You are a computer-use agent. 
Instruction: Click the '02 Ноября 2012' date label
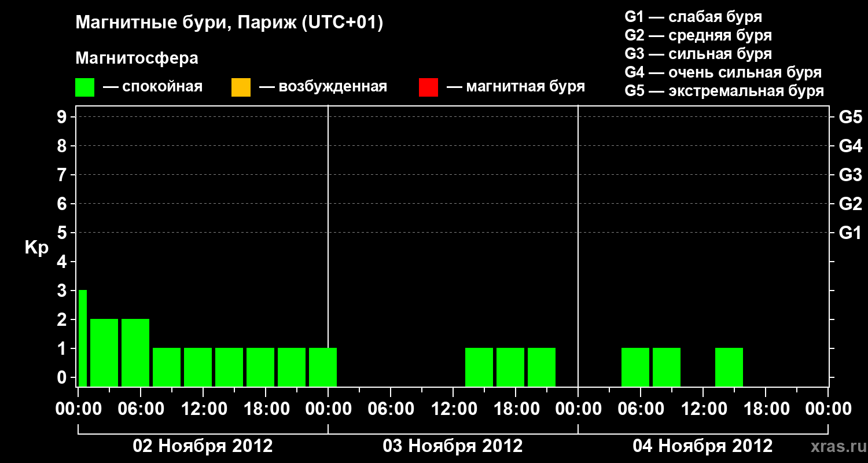click(203, 446)
